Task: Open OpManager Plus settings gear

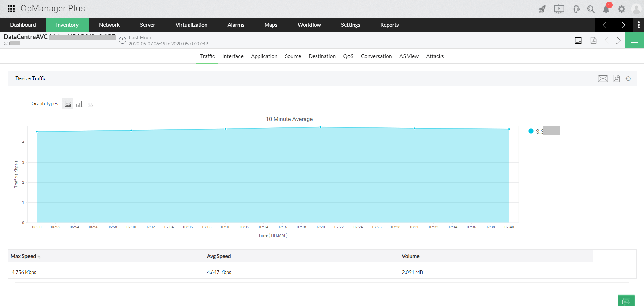Action: (622, 9)
